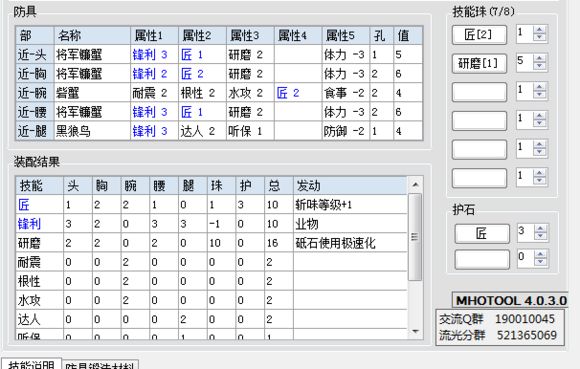Click the 护石 匠 value field showing 3

526,232
